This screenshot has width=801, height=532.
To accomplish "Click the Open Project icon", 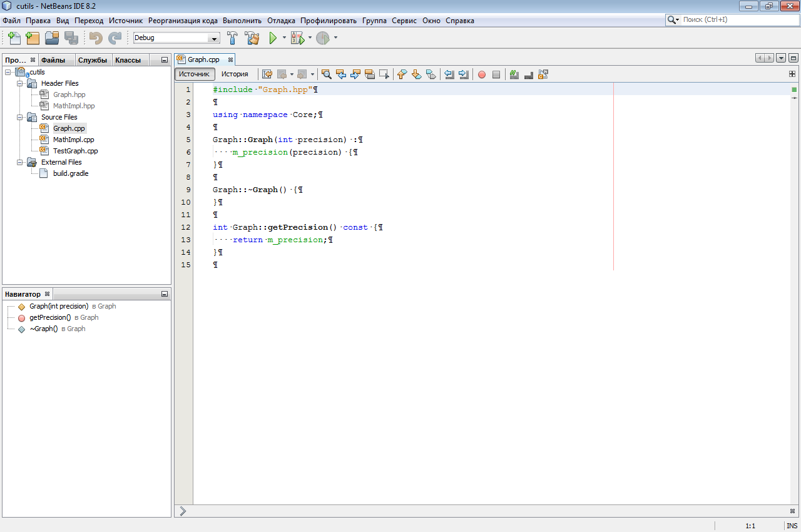I will 51,38.
